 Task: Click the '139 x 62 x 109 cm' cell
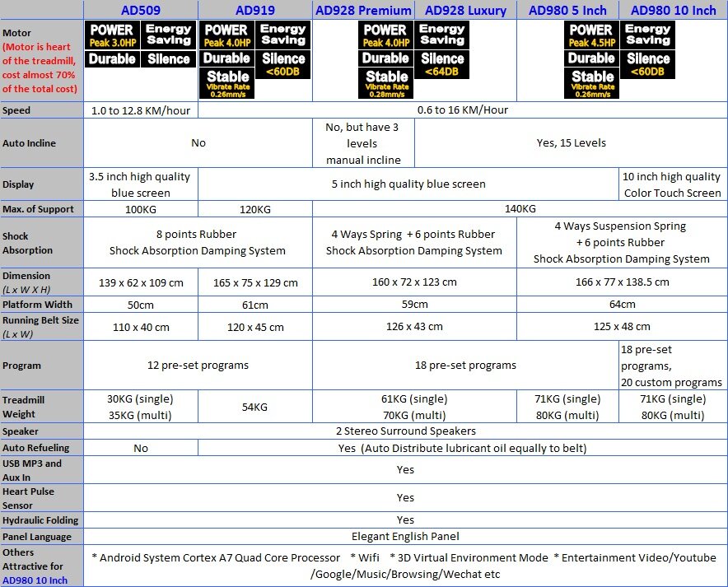click(x=141, y=282)
